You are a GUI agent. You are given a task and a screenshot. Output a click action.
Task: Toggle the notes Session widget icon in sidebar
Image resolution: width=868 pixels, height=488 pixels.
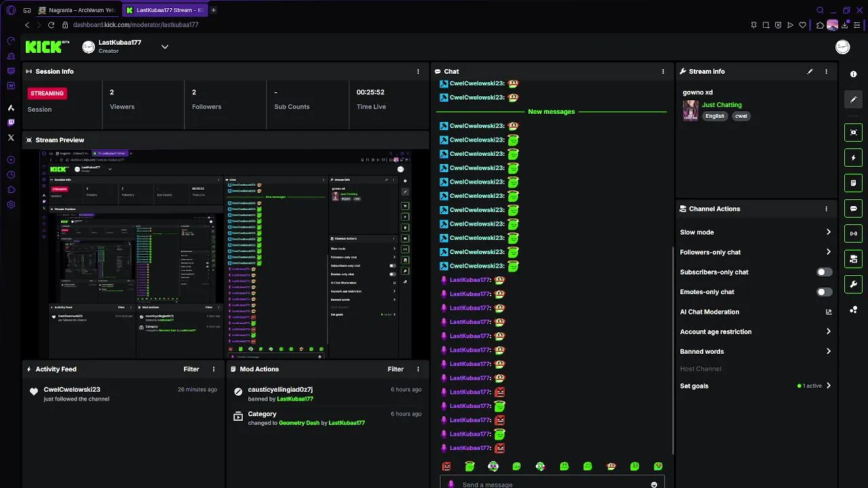853,183
